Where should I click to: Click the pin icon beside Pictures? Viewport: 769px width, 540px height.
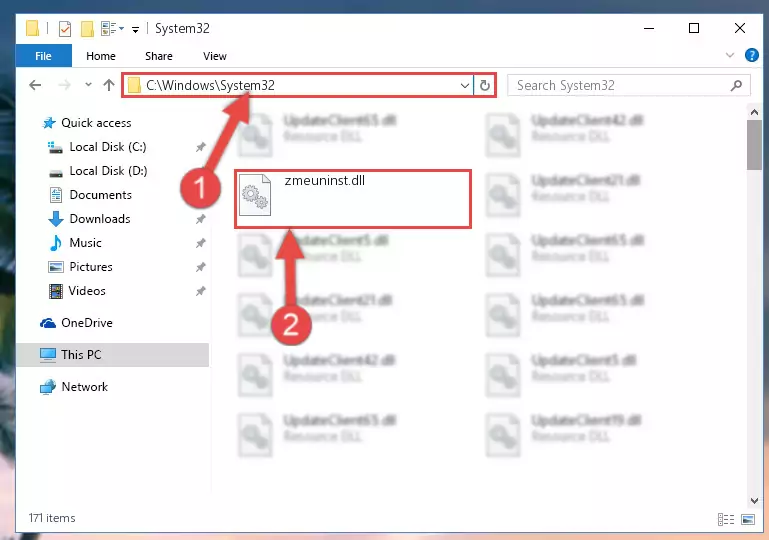[201, 267]
